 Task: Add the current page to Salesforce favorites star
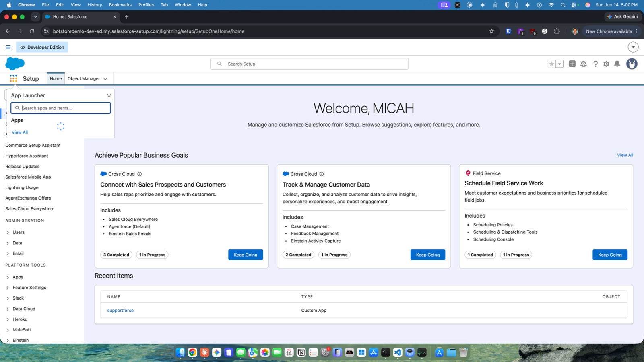click(551, 64)
